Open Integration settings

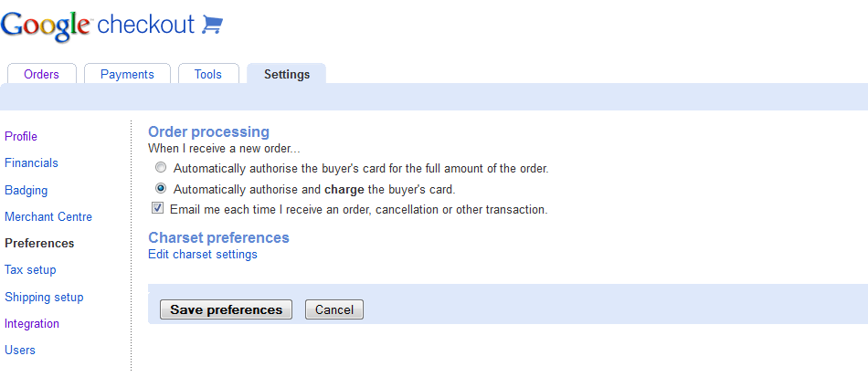32,323
